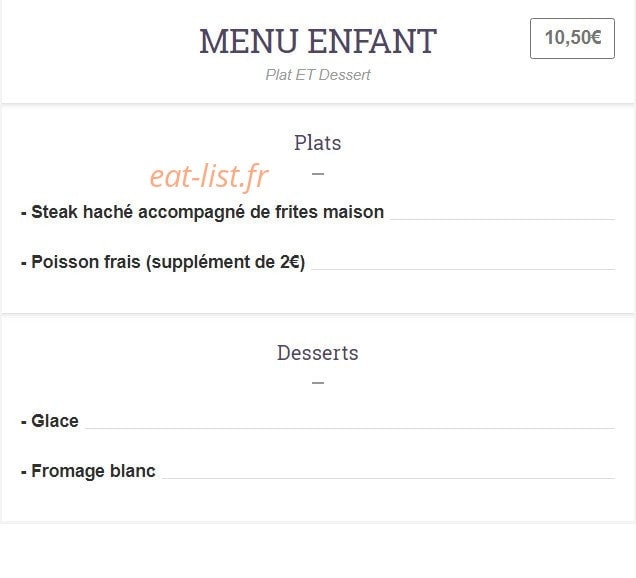The image size is (636, 578).
Task: Click the word ENFANT in the title
Action: 372,41
